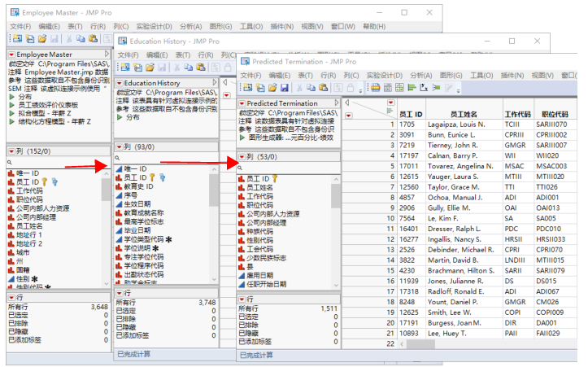Open 行 red triangle menu in Employee Master
588x367 pixels.
pyautogui.click(x=12, y=297)
